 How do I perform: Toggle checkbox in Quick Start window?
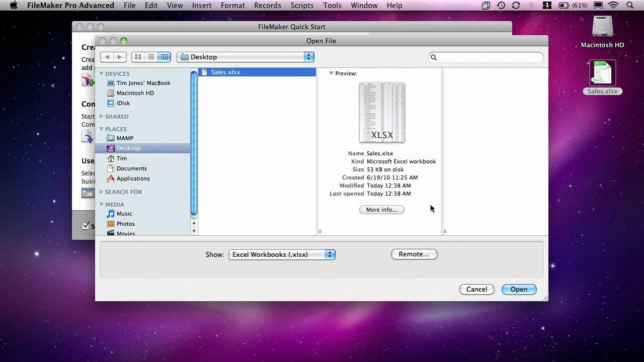86,226
